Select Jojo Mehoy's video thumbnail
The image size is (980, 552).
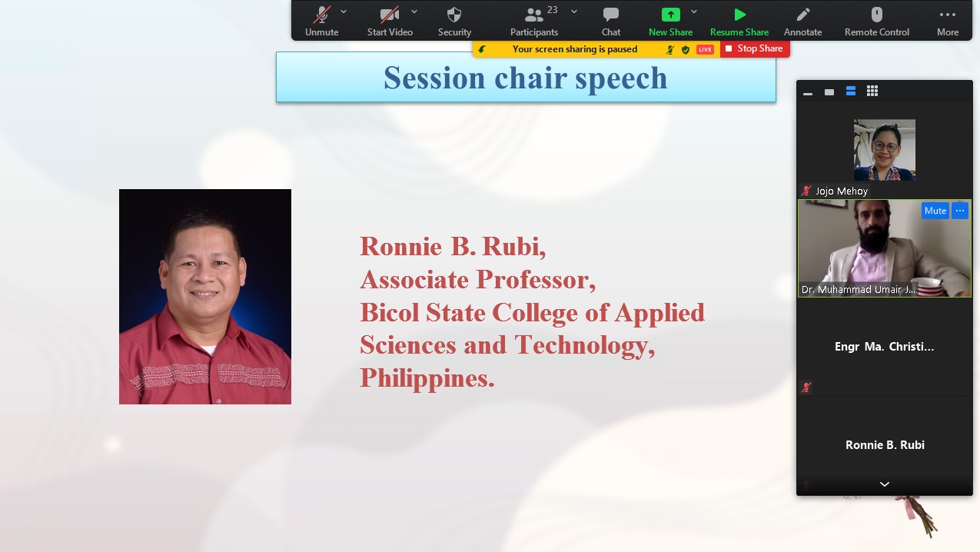(885, 150)
